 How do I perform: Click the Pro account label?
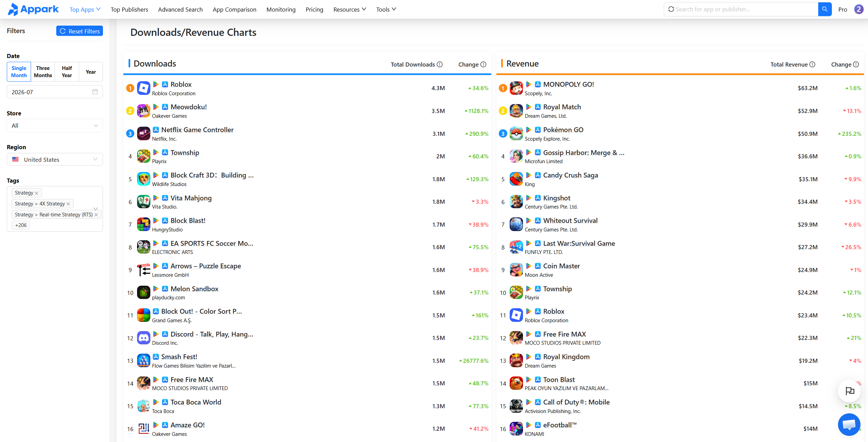(x=843, y=10)
